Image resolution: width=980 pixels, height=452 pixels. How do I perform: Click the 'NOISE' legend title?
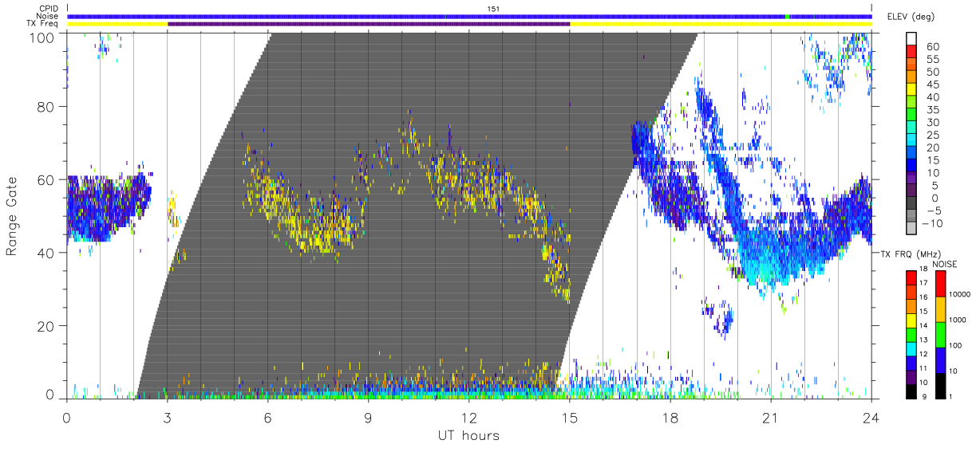click(945, 264)
